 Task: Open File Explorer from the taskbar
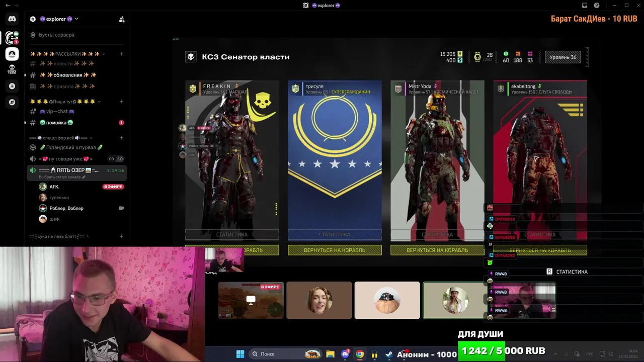(x=330, y=354)
